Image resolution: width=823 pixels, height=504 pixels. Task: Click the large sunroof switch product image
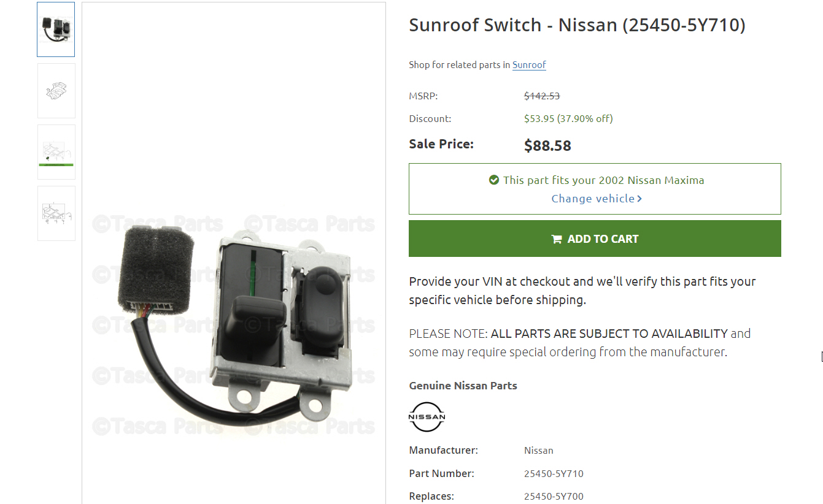[x=233, y=319]
